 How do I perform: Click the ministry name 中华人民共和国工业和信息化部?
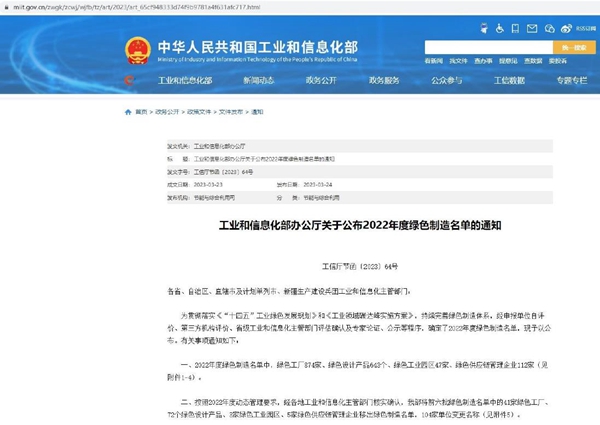click(258, 47)
